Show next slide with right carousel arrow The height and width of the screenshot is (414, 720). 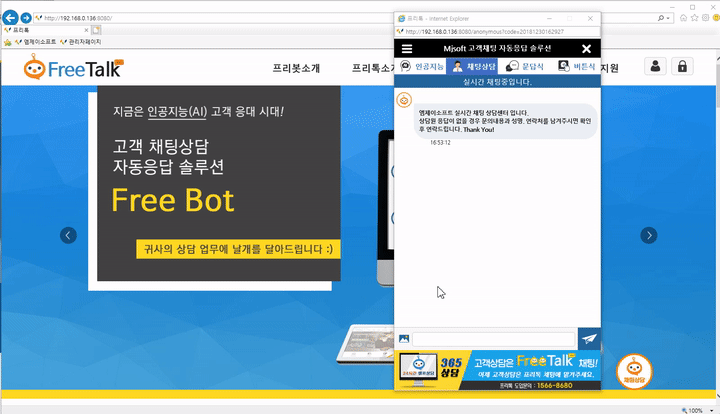click(x=649, y=235)
